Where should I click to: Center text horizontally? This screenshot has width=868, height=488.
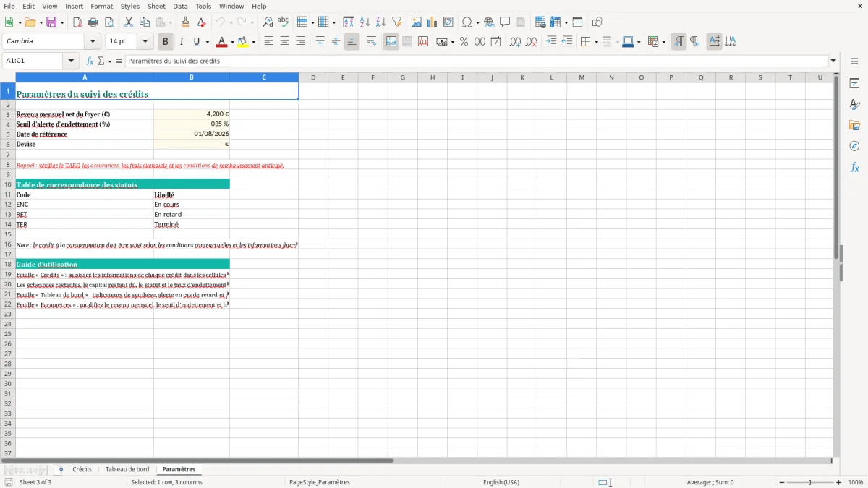pyautogui.click(x=284, y=42)
